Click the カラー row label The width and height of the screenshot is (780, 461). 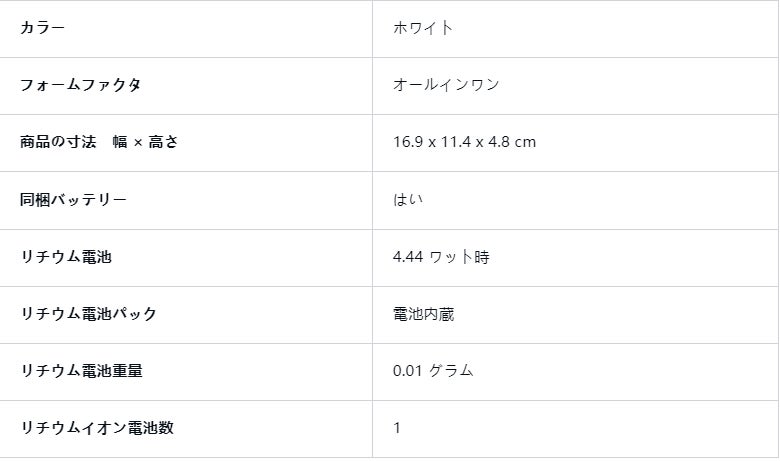[x=42, y=27]
